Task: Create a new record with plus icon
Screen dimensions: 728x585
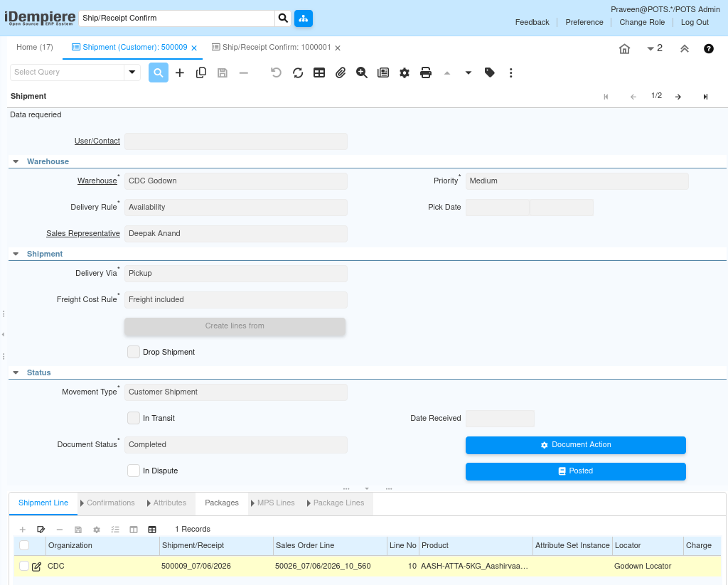Action: pos(180,73)
